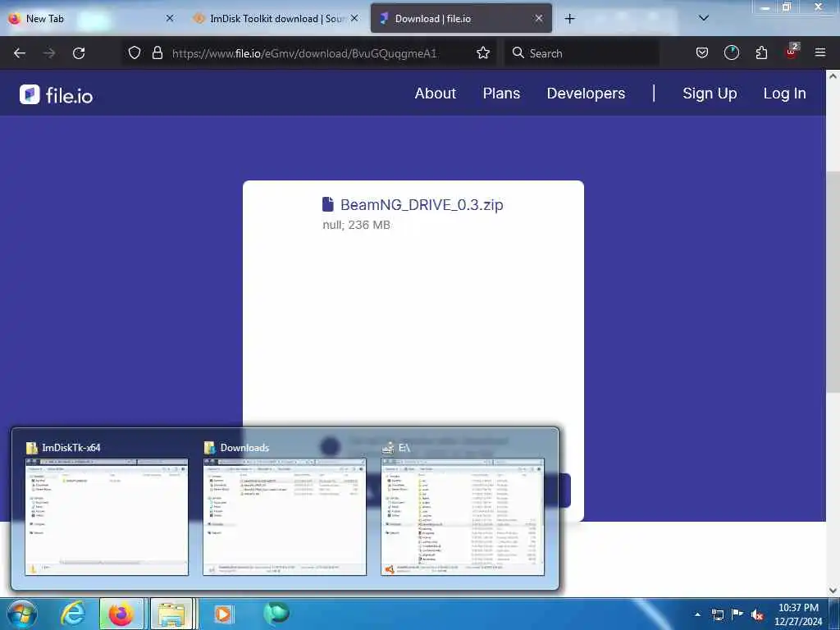This screenshot has height=630, width=840.
Task: Open the uBlock extension icon with badge 2
Action: (792, 52)
